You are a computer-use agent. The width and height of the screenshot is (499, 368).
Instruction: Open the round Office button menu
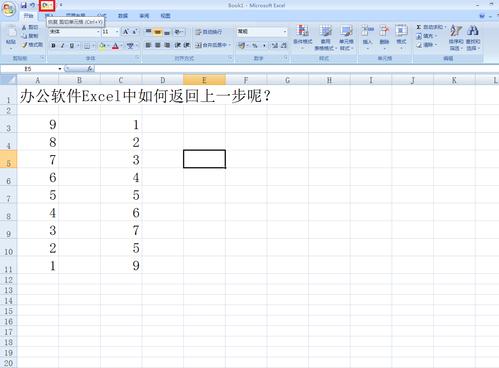(9, 8)
